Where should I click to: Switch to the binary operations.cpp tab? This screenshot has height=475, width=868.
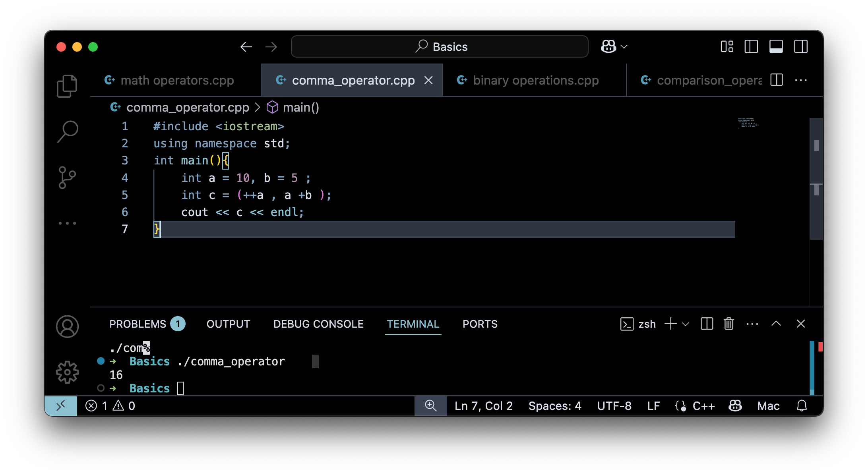[535, 80]
